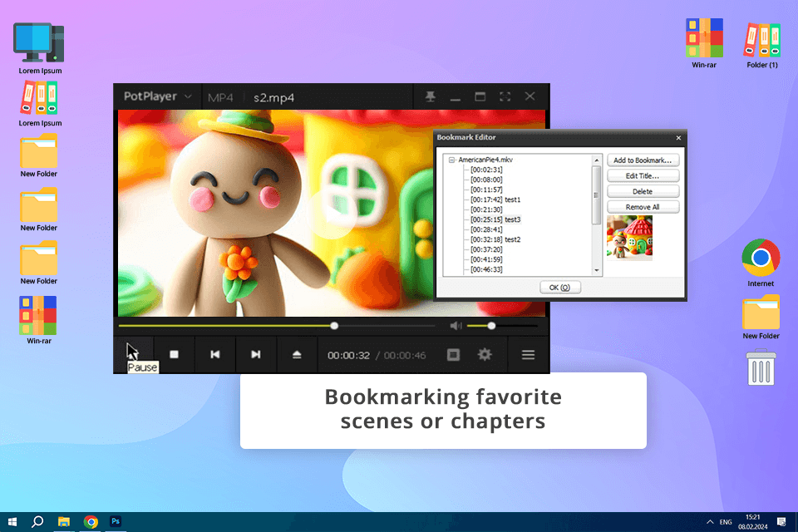798x532 pixels.
Task: Open the PotPlayer main menu dropdown
Action: 158,96
